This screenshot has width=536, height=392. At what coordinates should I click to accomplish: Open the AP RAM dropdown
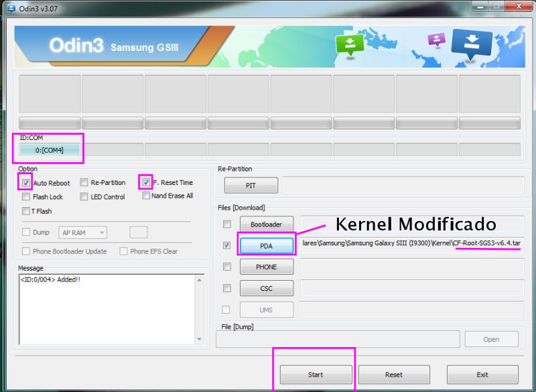tap(82, 233)
